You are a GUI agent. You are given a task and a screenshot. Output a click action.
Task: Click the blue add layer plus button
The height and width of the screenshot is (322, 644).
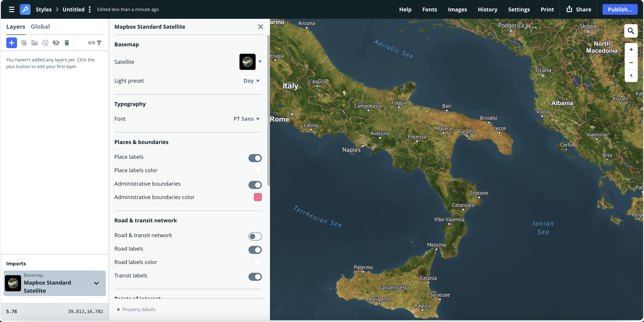click(x=11, y=43)
